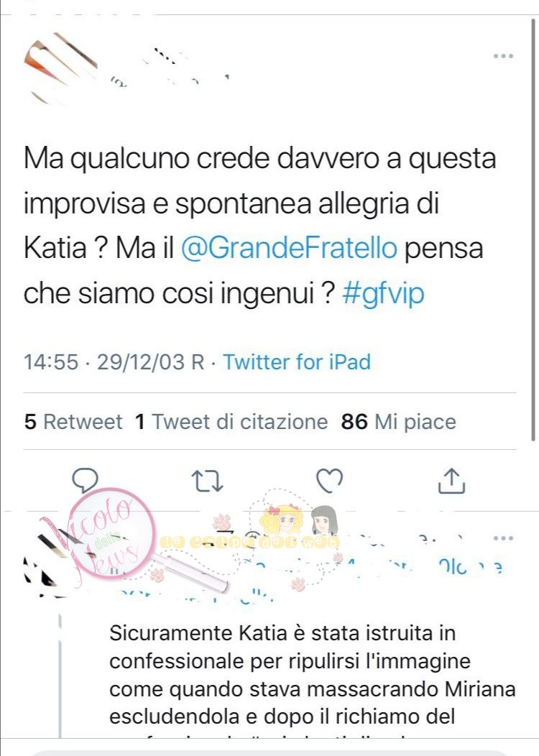539x756 pixels.
Task: Click the 14:55 · 29/12/03 timestamp
Action: coord(114,362)
